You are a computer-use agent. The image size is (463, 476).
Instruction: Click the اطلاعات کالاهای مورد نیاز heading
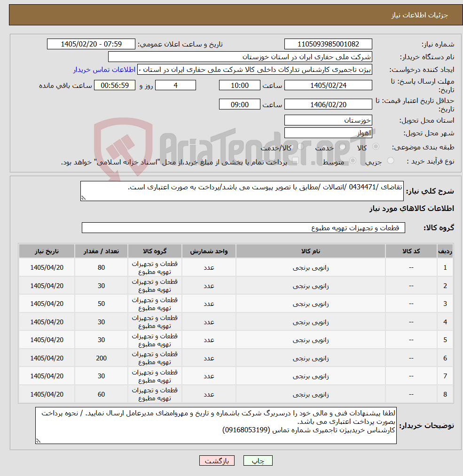tap(412, 209)
